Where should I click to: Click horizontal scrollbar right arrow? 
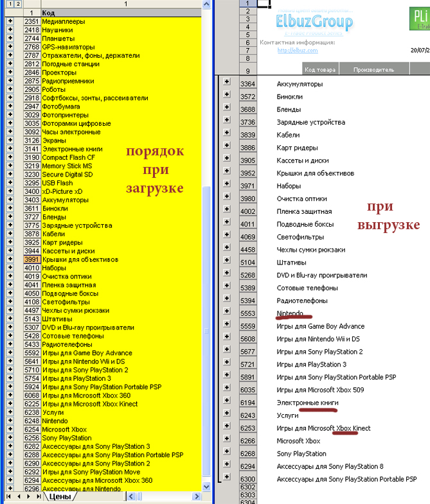click(x=196, y=496)
